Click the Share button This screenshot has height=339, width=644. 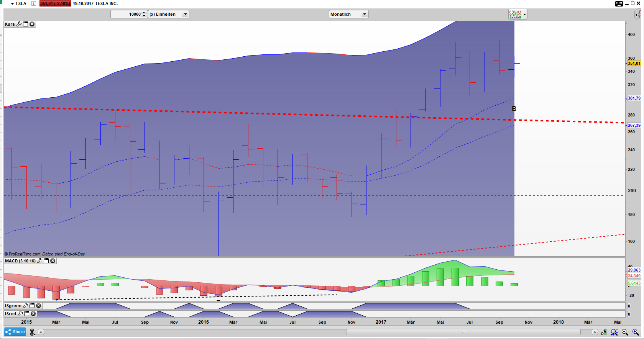(15, 332)
